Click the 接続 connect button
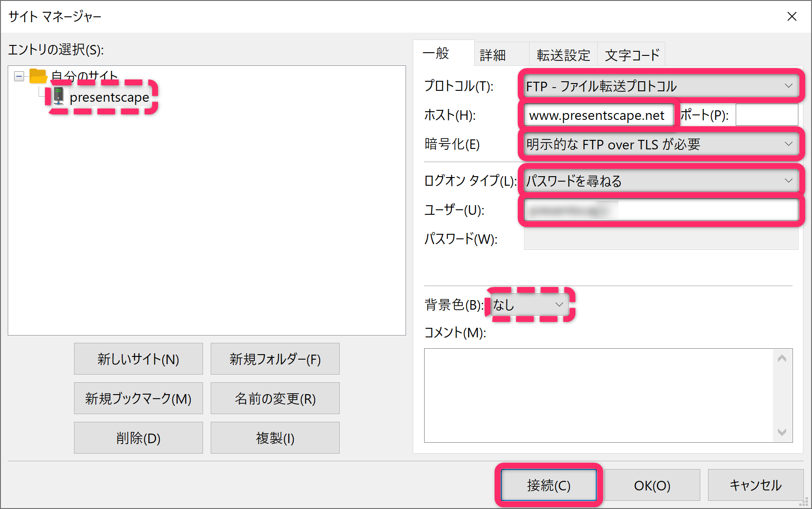 coord(549,485)
